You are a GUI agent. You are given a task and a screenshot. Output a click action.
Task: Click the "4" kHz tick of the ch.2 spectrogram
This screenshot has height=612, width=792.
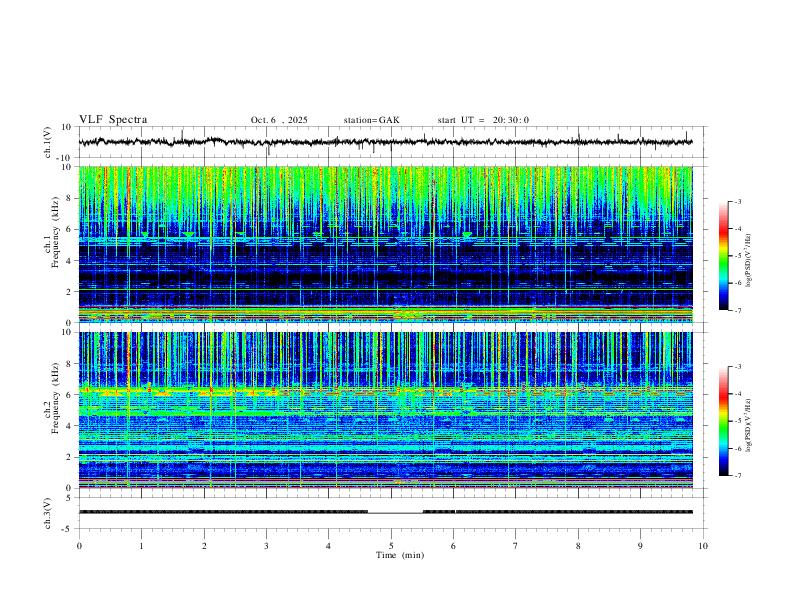69,426
